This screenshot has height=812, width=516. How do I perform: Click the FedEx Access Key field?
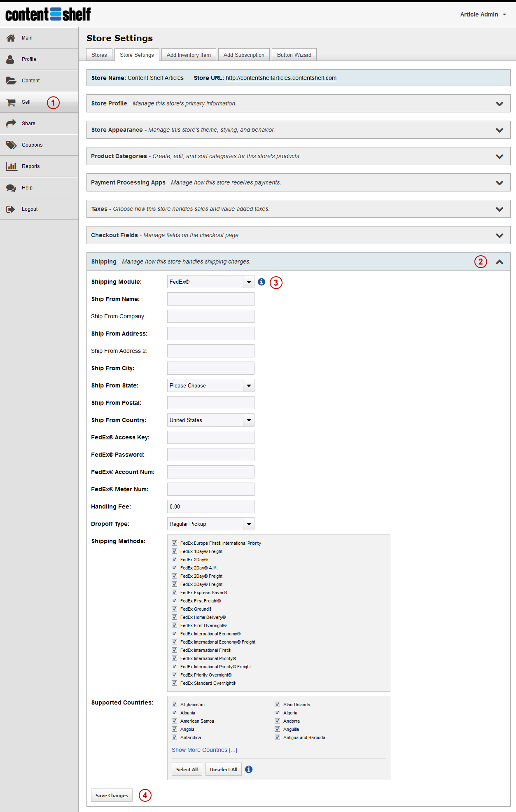tap(210, 437)
